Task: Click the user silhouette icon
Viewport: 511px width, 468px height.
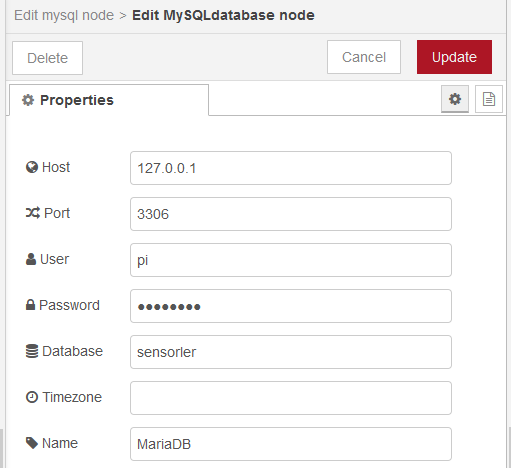Action: (x=31, y=259)
